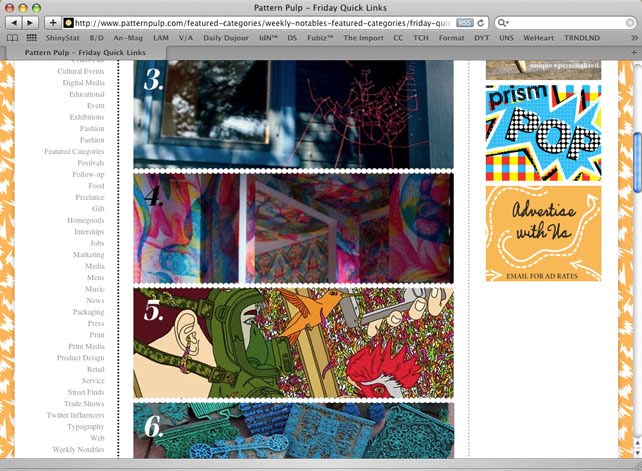Viewport: 642px width, 471px height.
Task: Open the Cultural Events category
Action: coord(81,71)
